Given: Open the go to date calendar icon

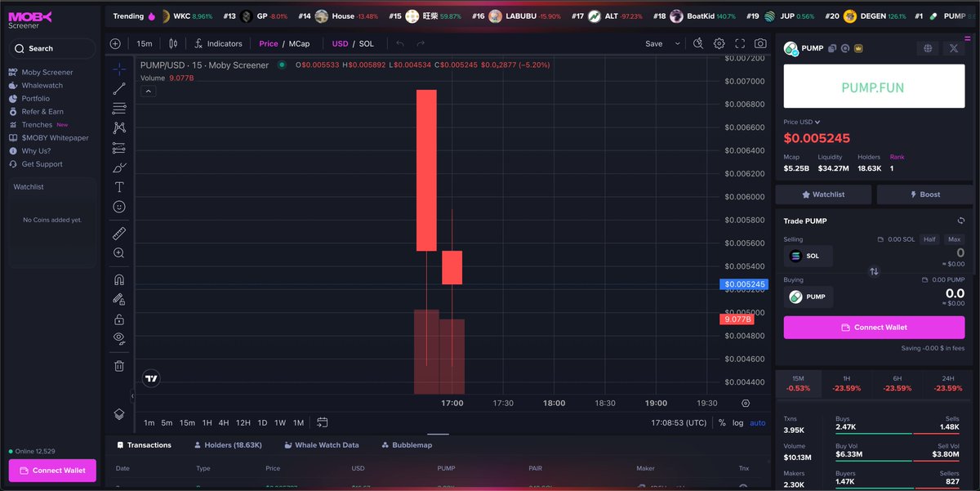Looking at the screenshot, I should (x=323, y=422).
